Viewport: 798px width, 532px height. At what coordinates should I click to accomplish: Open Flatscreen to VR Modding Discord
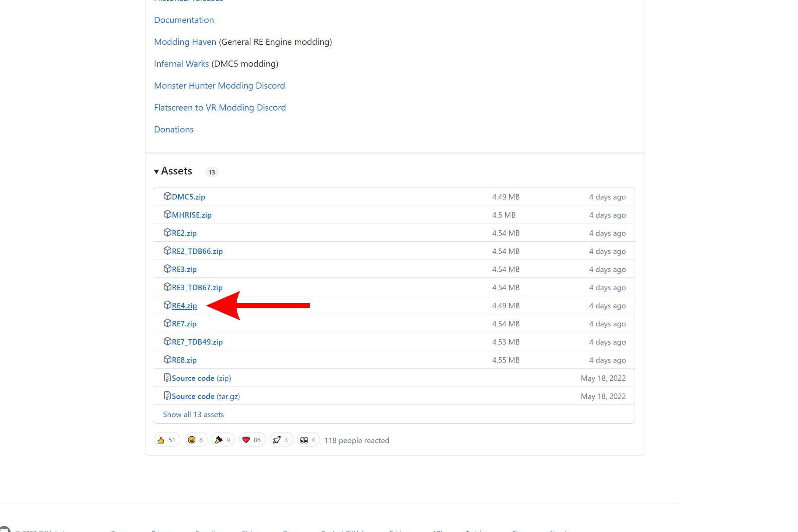click(x=220, y=108)
